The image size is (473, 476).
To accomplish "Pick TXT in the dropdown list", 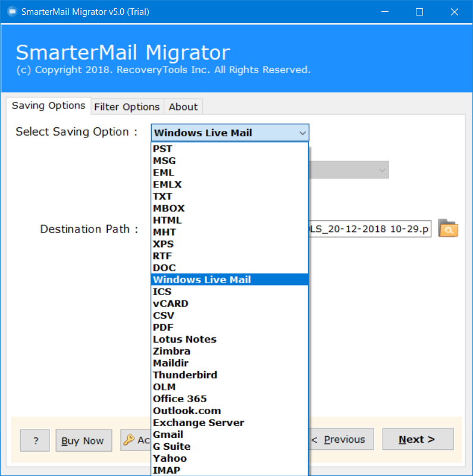I will pyautogui.click(x=230, y=196).
